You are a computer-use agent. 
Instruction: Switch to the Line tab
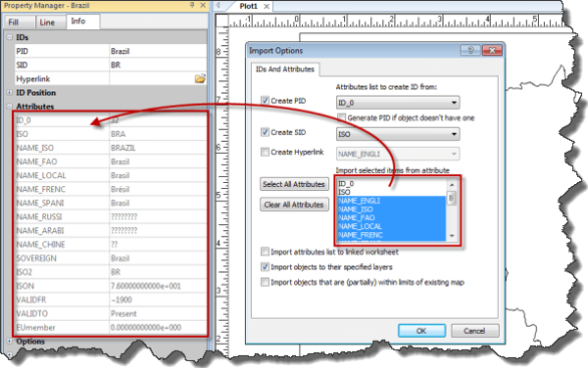point(47,23)
